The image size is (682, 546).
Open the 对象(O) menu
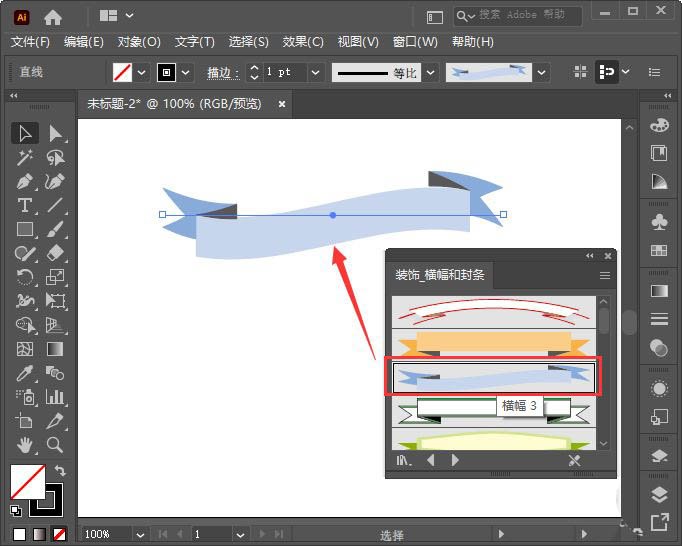coord(139,42)
